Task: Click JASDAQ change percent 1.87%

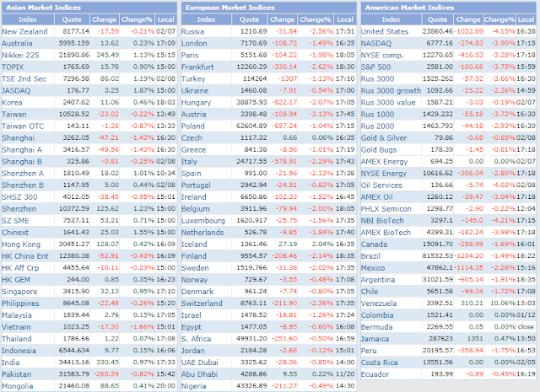Action: [143, 91]
